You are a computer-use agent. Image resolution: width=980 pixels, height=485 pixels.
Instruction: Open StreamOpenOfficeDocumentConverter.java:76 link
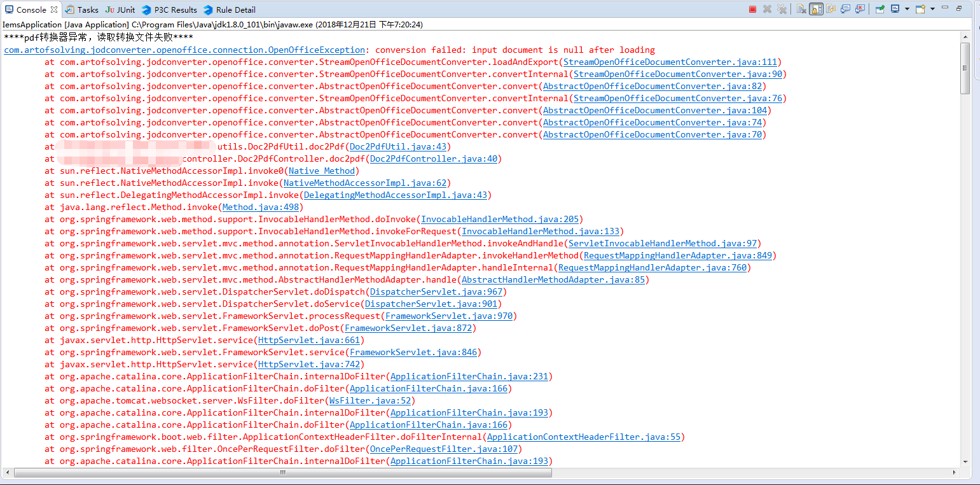click(678, 98)
